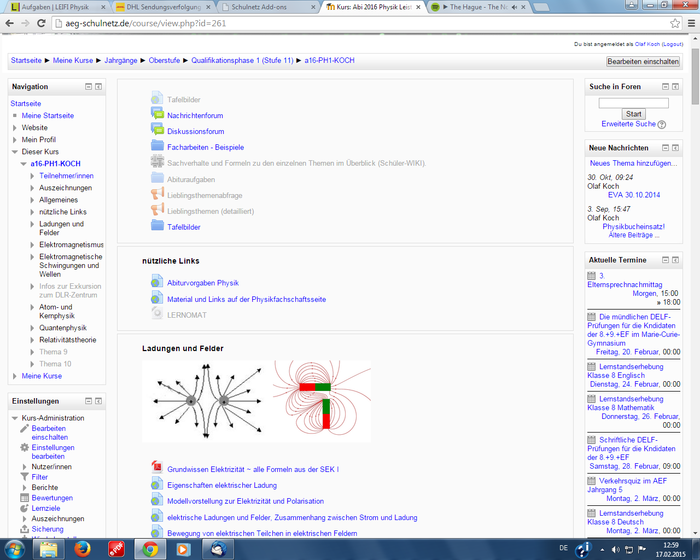Open Firefox from the taskbar
Viewport: 700px width, 560px height.
coord(82,549)
